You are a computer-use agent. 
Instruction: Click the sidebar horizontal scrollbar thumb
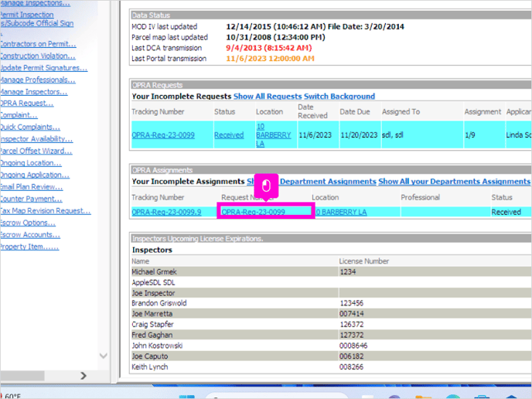pyautogui.click(x=22, y=376)
